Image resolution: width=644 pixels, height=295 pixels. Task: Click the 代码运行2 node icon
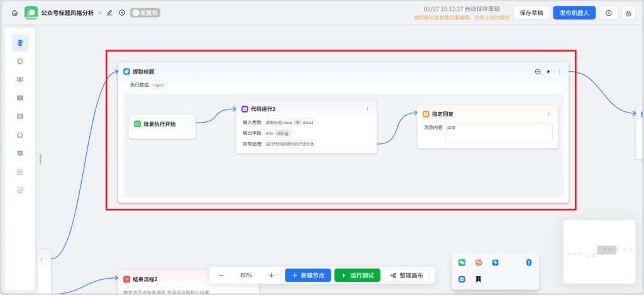[x=245, y=109]
